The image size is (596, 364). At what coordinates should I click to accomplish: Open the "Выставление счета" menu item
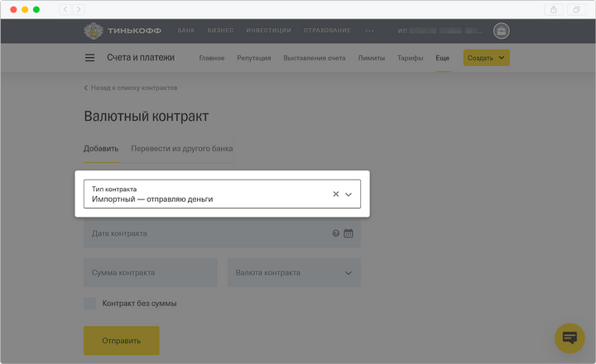click(x=314, y=58)
